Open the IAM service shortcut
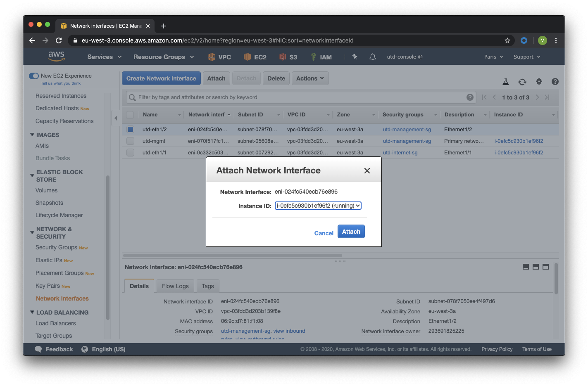Viewport: 588px width, 386px height. pos(321,57)
